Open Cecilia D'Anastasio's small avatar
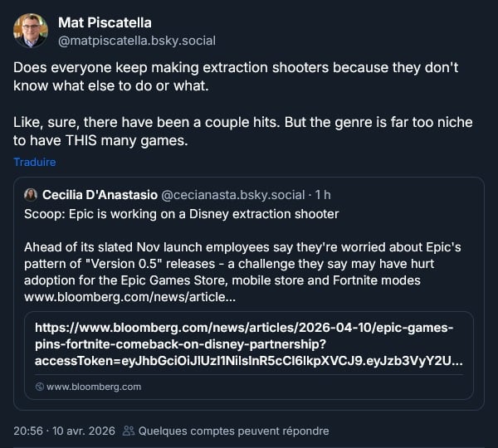Image resolution: width=498 pixels, height=448 pixels. pyautogui.click(x=31, y=195)
